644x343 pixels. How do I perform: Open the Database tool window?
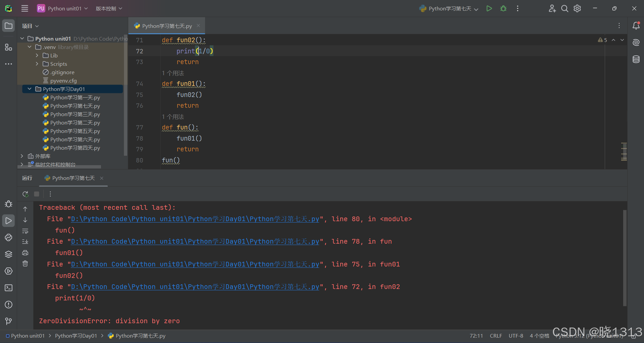tap(636, 59)
